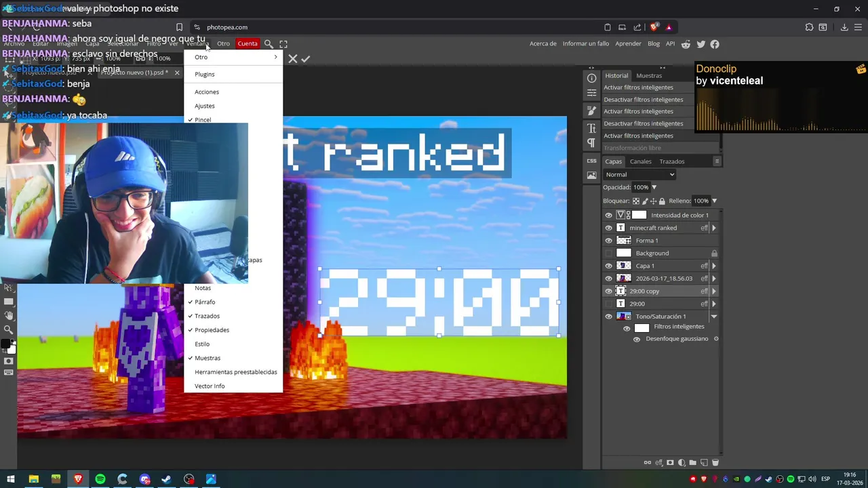This screenshot has width=868, height=488.
Task: Hide the Forma 1 layer
Action: pos(608,241)
